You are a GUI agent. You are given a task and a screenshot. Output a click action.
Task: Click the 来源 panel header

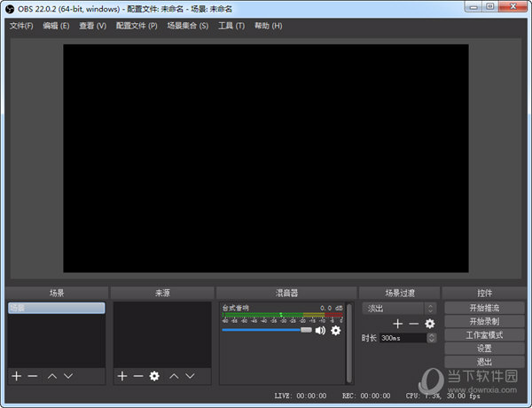coord(162,293)
